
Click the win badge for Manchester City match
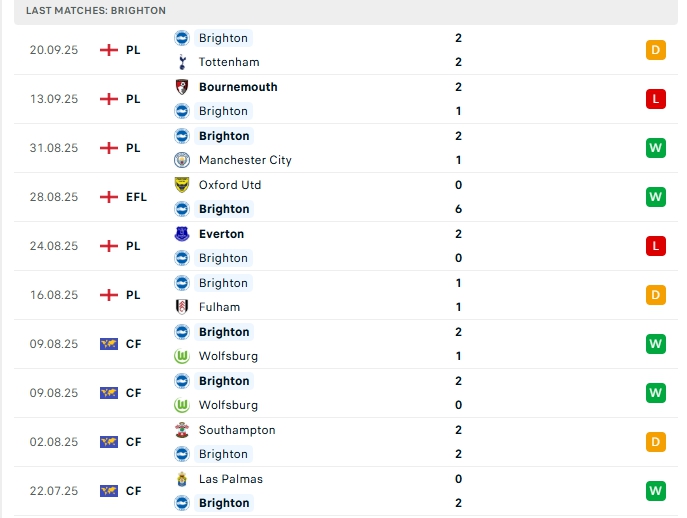[656, 148]
